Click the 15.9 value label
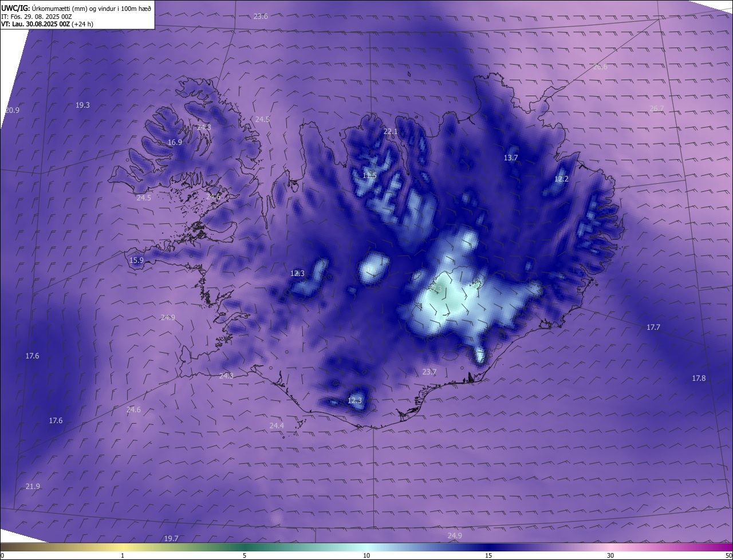 (136, 260)
